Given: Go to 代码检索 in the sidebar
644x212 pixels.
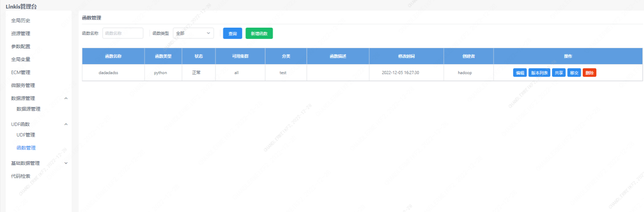Looking at the screenshot, I should click(x=21, y=176).
